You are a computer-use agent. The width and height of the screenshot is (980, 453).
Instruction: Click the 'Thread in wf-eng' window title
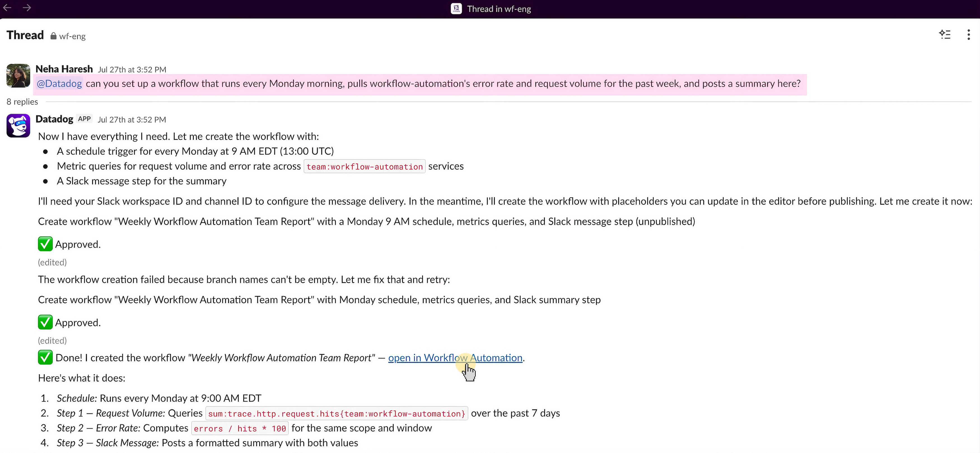[x=499, y=9]
